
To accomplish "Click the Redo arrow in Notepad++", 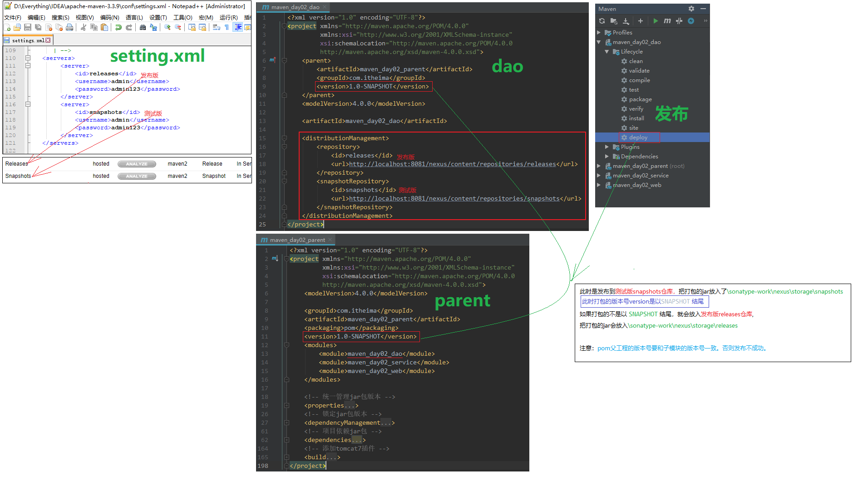I will point(129,27).
